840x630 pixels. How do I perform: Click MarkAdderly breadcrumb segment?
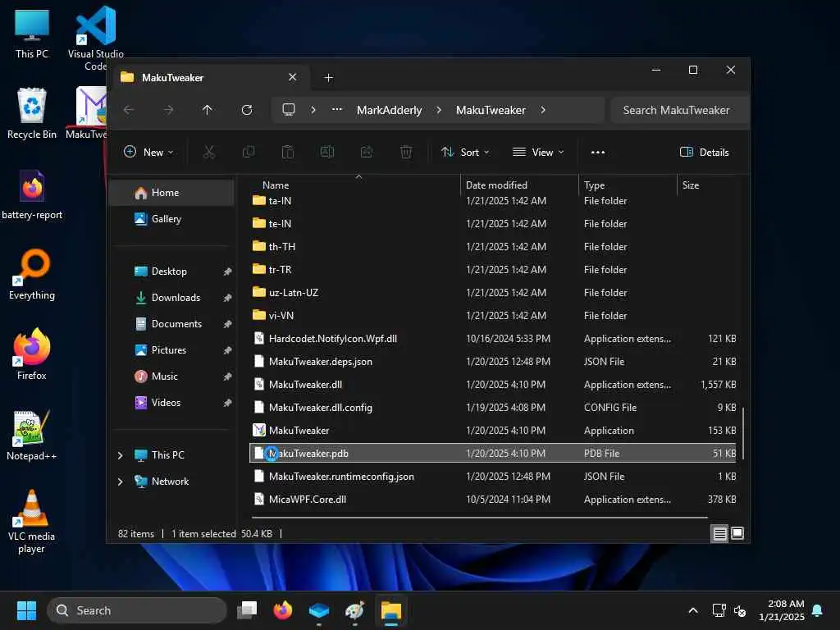point(390,110)
